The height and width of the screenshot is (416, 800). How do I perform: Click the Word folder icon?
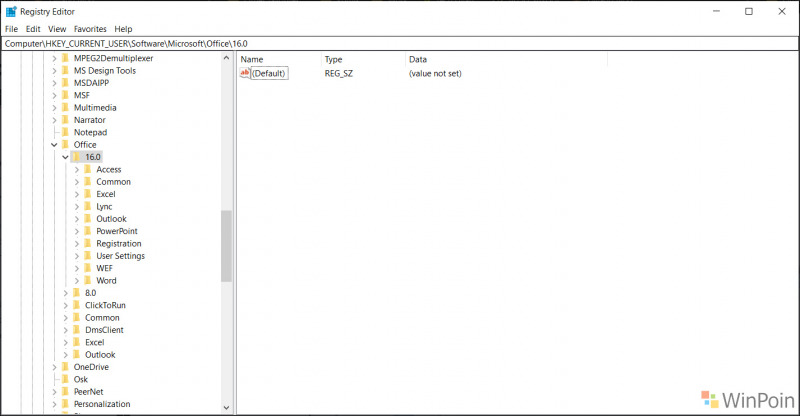tap(88, 280)
